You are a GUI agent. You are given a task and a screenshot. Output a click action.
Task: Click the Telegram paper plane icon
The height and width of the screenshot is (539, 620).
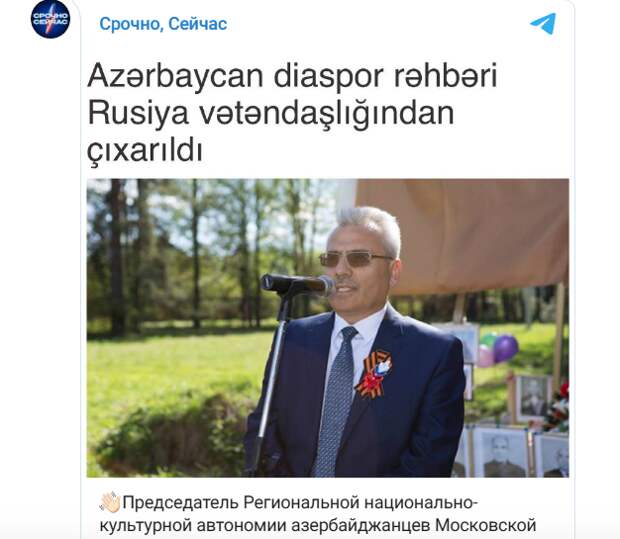pos(543,24)
